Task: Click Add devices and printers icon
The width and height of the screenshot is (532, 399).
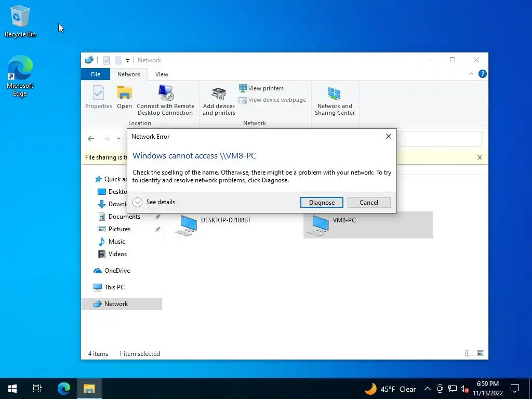Action: click(219, 101)
